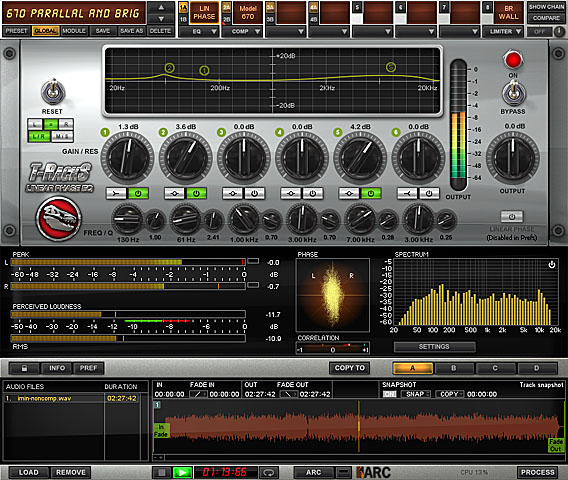This screenshot has width=568, height=480.
Task: Click the waveform playhead marker
Action: click(359, 426)
